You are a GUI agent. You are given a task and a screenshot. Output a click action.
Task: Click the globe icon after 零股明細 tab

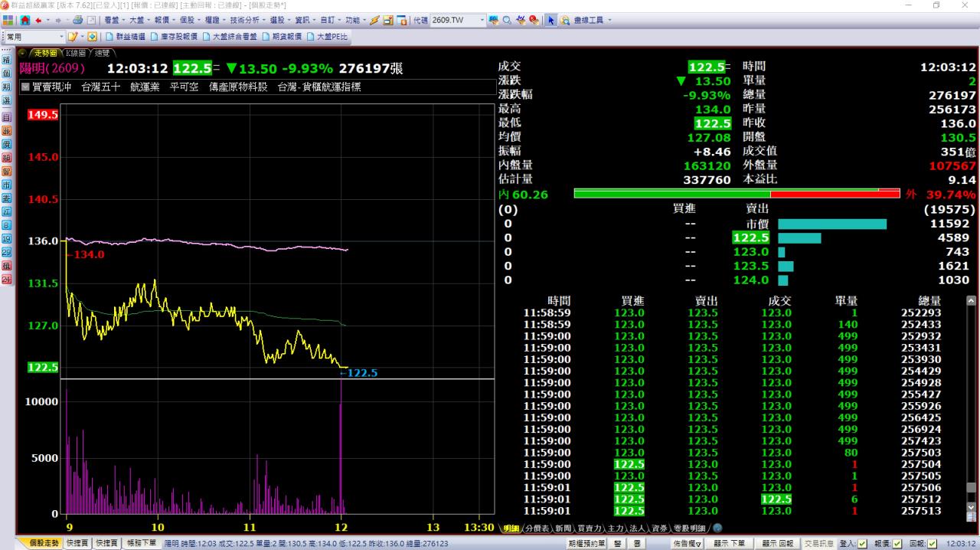pyautogui.click(x=717, y=528)
